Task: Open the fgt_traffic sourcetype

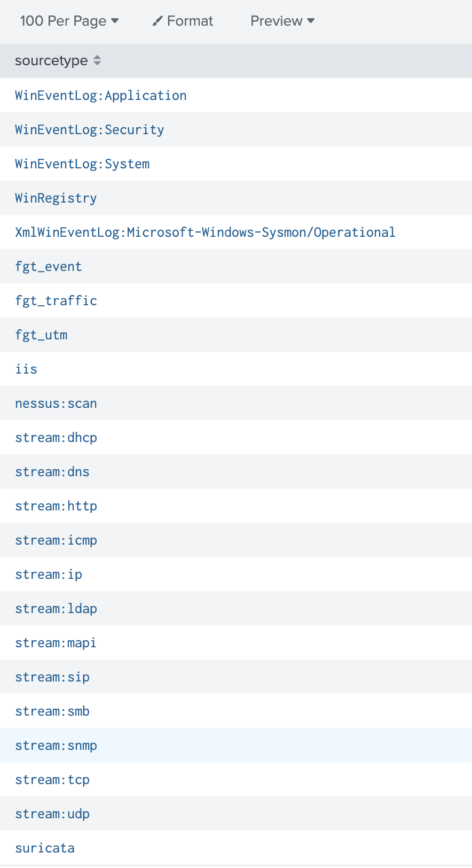Action: (x=56, y=300)
